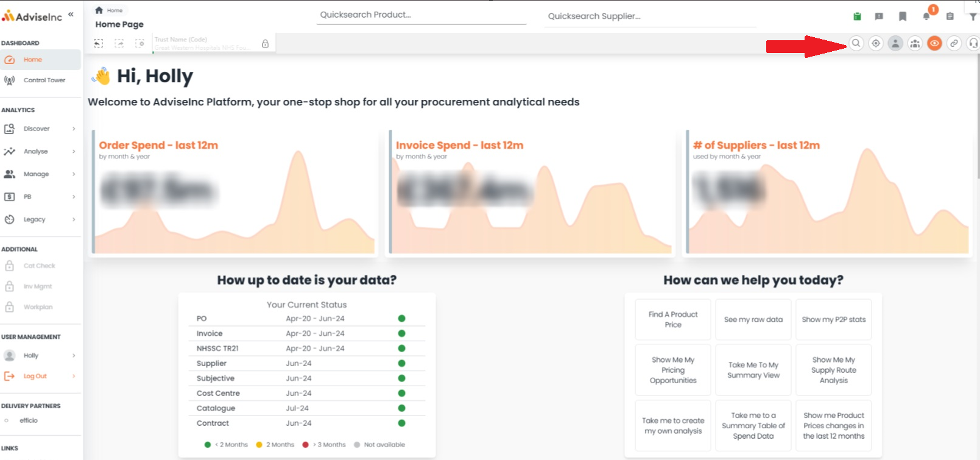980x460 pixels.
Task: Click the NHSSC TR21 row label
Action: (x=217, y=349)
